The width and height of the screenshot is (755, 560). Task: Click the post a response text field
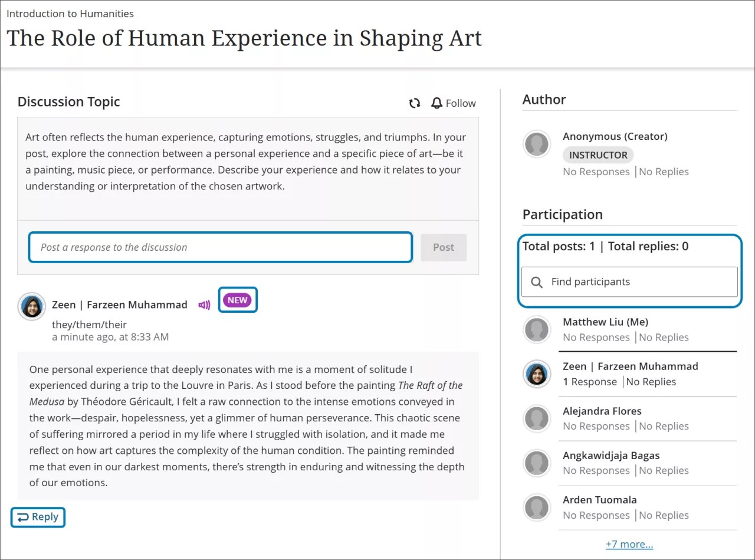click(220, 247)
